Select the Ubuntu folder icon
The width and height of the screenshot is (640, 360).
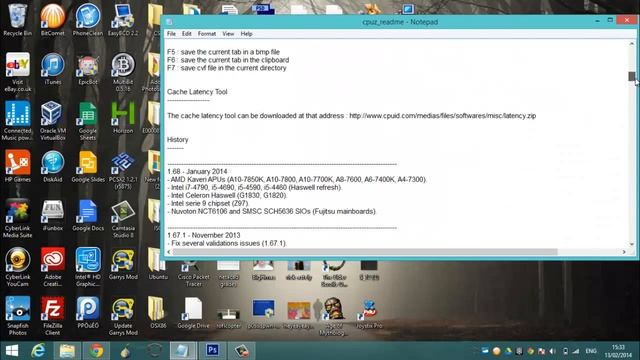pos(158,264)
